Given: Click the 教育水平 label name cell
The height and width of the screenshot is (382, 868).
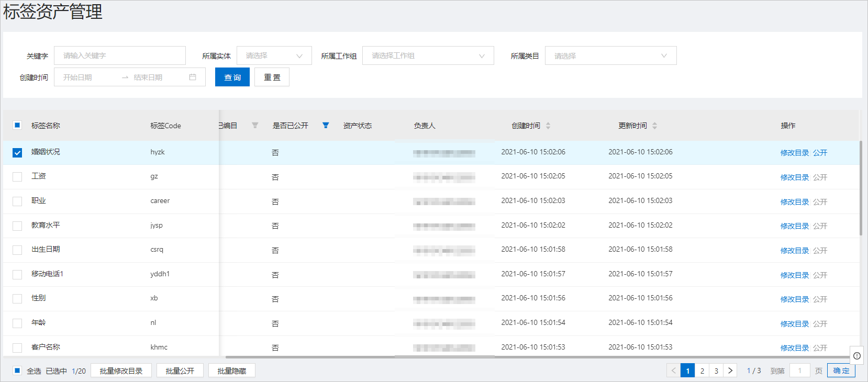Looking at the screenshot, I should coord(46,225).
